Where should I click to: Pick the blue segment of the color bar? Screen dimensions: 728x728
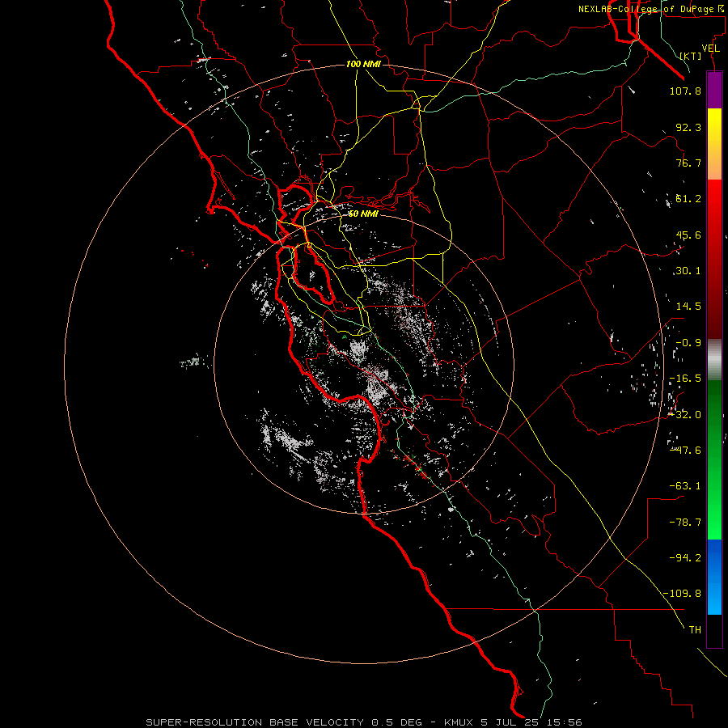714,577
